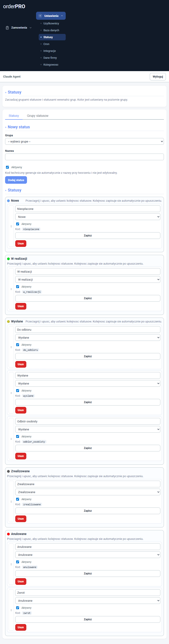
Task: Click the Zamowienia clipboard icon
Action: coord(7,28)
